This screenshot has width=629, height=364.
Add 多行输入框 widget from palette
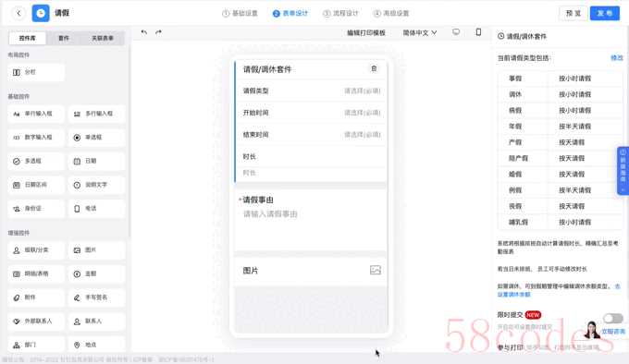click(97, 114)
